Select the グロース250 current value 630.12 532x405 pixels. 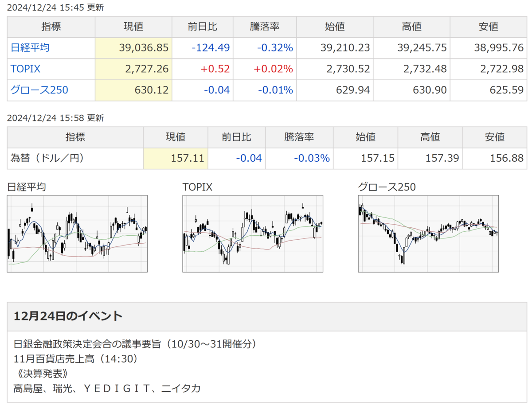151,90
